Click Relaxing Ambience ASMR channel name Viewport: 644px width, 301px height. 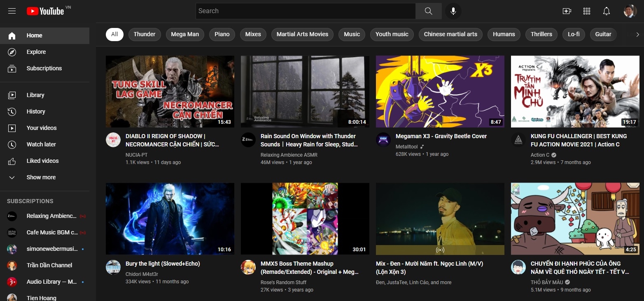click(289, 155)
